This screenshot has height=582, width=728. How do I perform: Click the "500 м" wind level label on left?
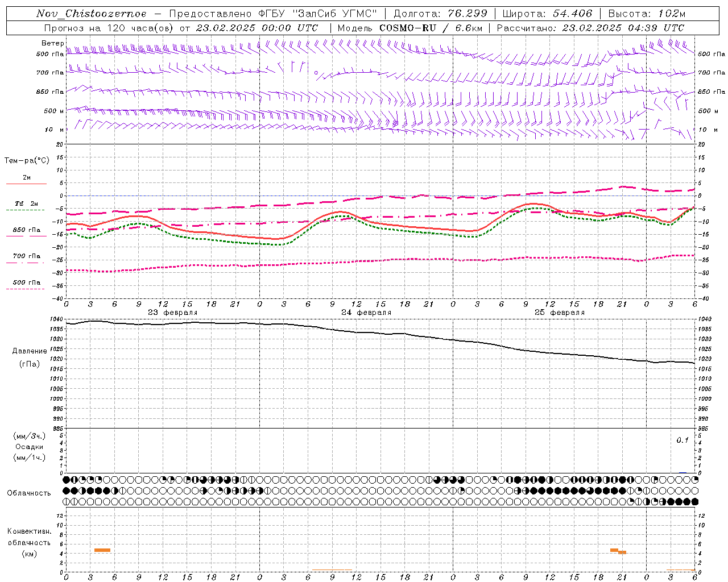click(x=54, y=111)
